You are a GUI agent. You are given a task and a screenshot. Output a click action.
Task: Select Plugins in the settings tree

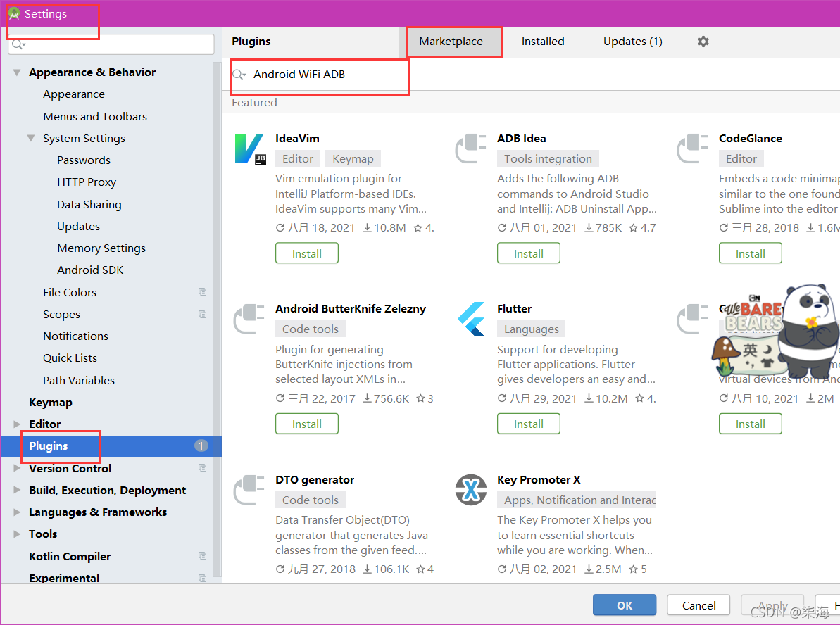point(111,446)
